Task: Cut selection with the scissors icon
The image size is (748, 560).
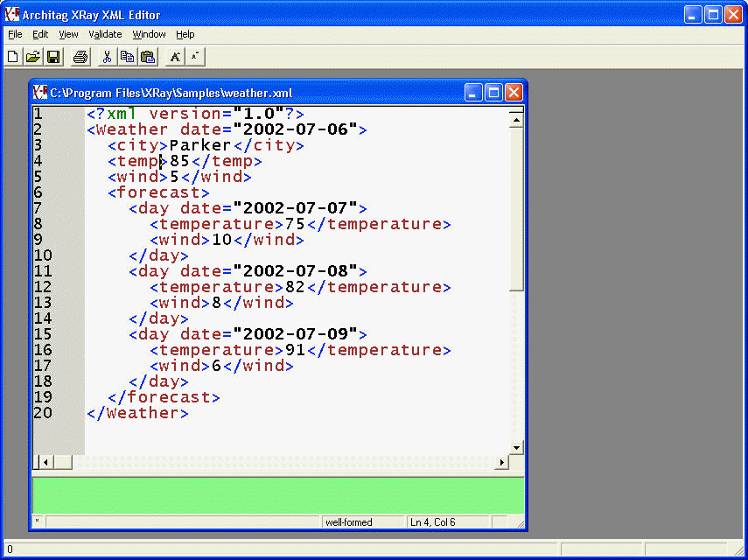Action: tap(107, 57)
